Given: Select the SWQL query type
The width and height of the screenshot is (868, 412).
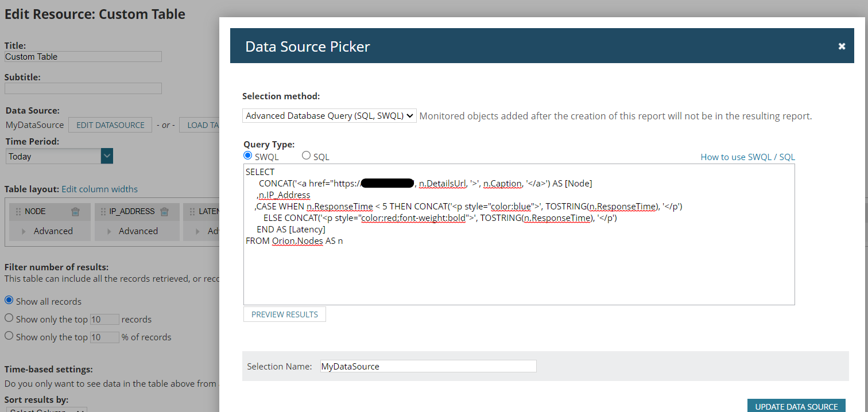Looking at the screenshot, I should tap(248, 156).
